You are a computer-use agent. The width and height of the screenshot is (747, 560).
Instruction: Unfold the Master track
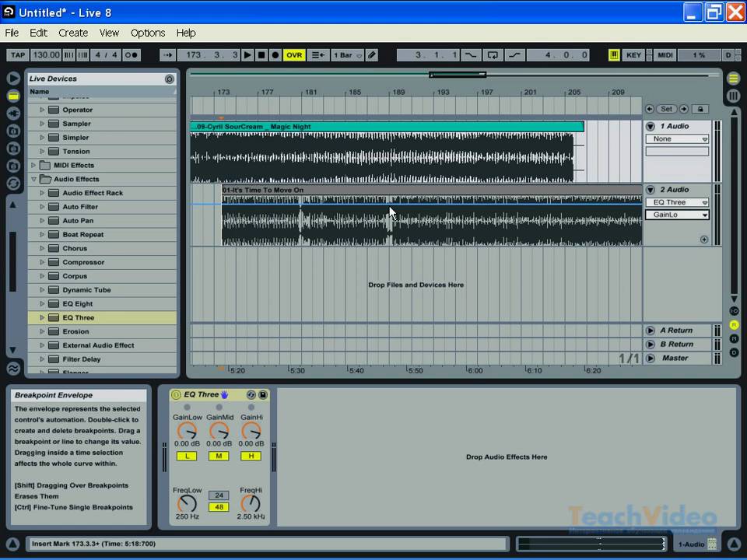(x=651, y=358)
